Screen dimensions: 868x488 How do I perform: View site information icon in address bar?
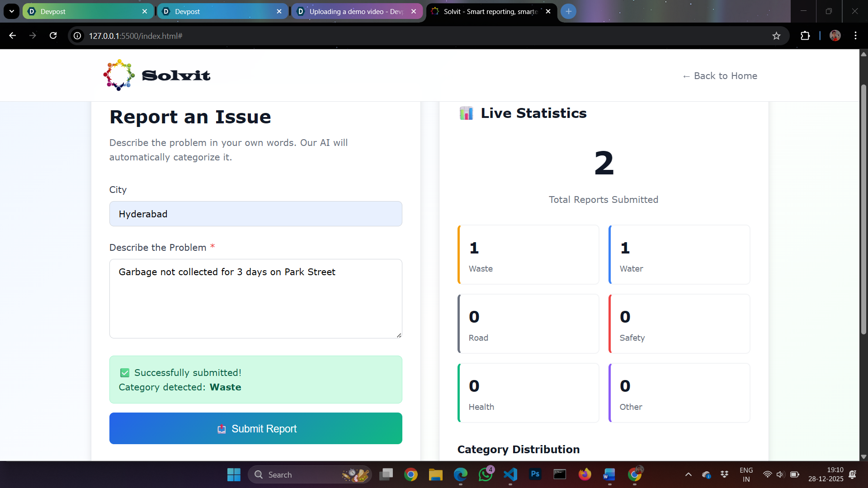(78, 36)
